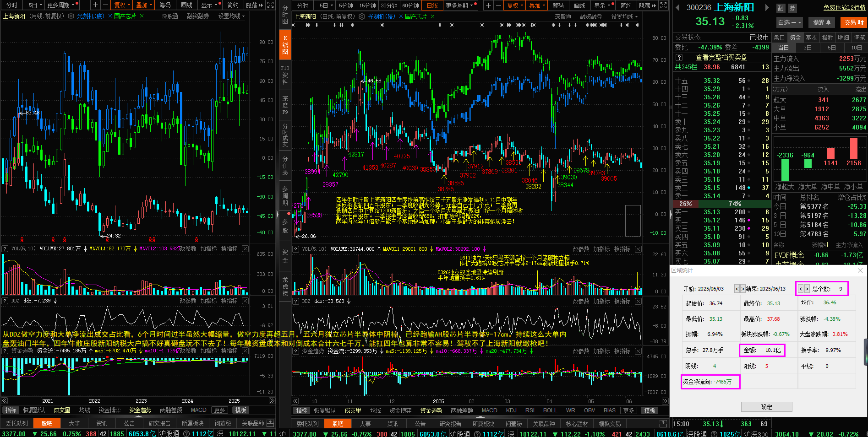
Task: Zoom out using minus icon in right chart toolbar
Action: [498, 5]
